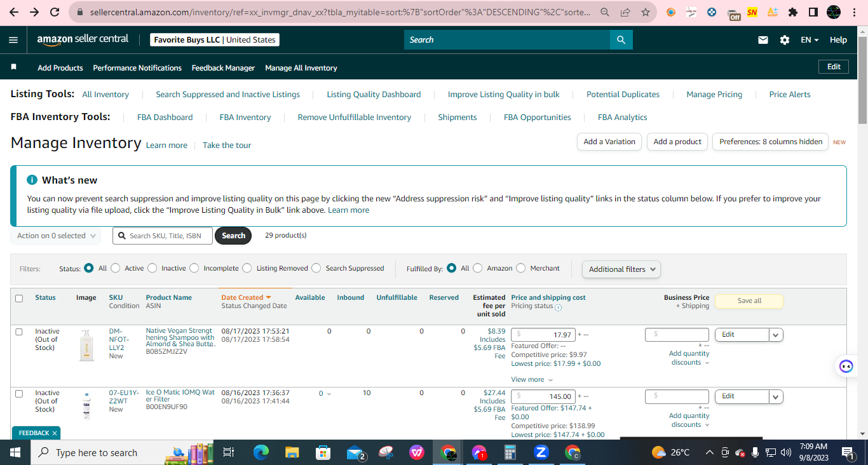Open the Task View taskbar icon

click(229, 452)
